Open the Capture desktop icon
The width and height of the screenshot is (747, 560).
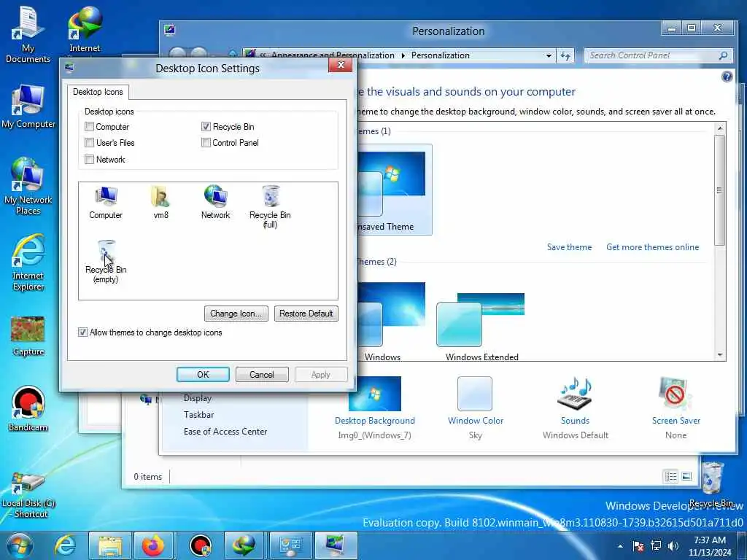click(28, 336)
